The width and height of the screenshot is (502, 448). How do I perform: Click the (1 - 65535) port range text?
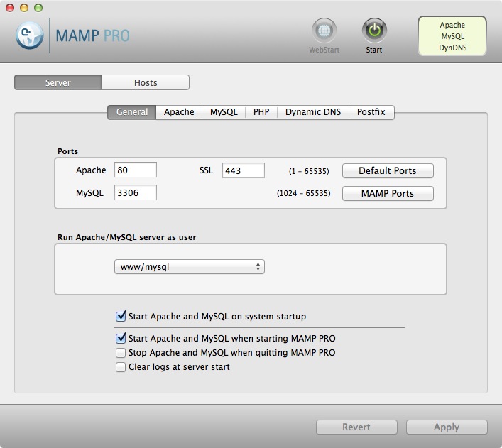(309, 171)
